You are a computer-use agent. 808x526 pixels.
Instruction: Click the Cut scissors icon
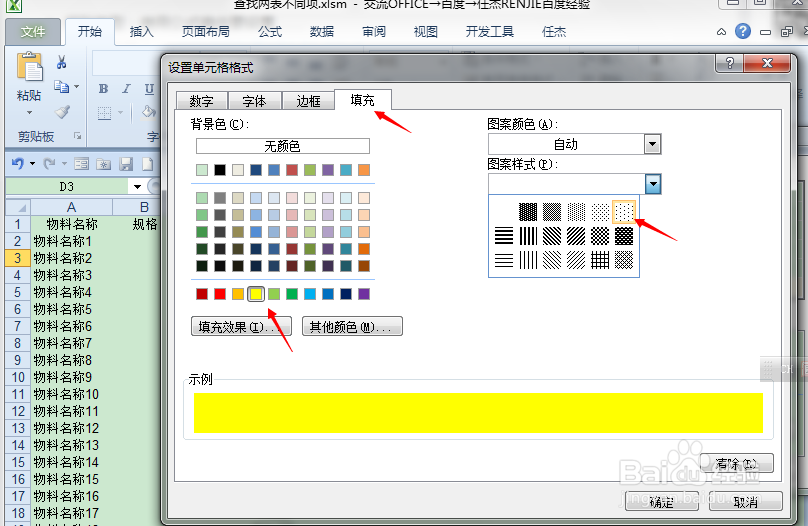coord(62,62)
